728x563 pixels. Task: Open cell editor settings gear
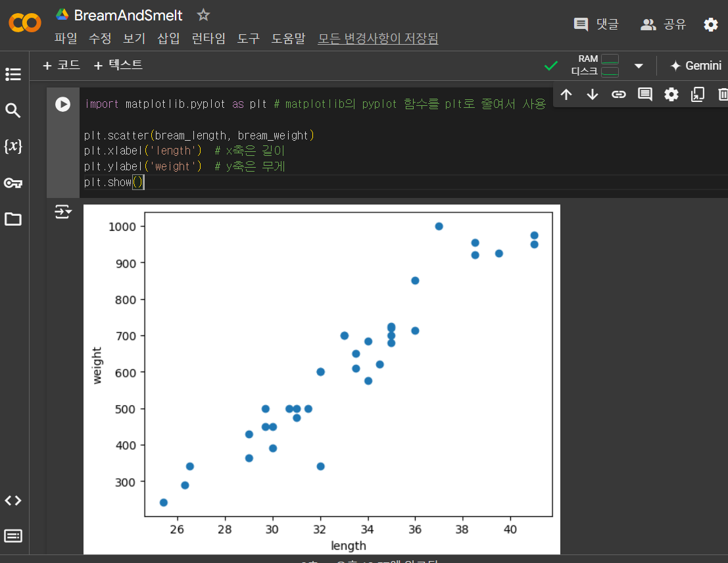click(x=671, y=95)
